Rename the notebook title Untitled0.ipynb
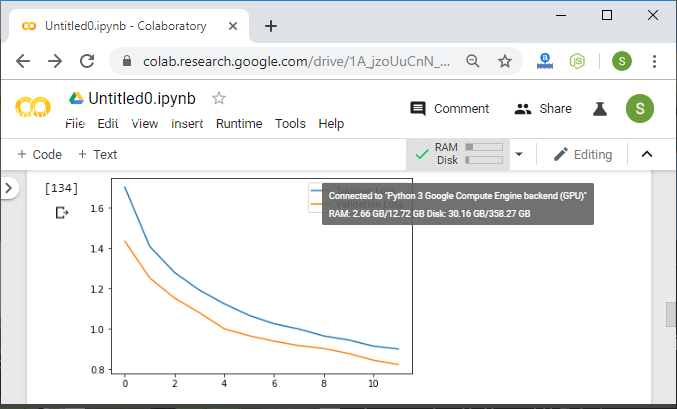This screenshot has width=677, height=409. (x=142, y=98)
